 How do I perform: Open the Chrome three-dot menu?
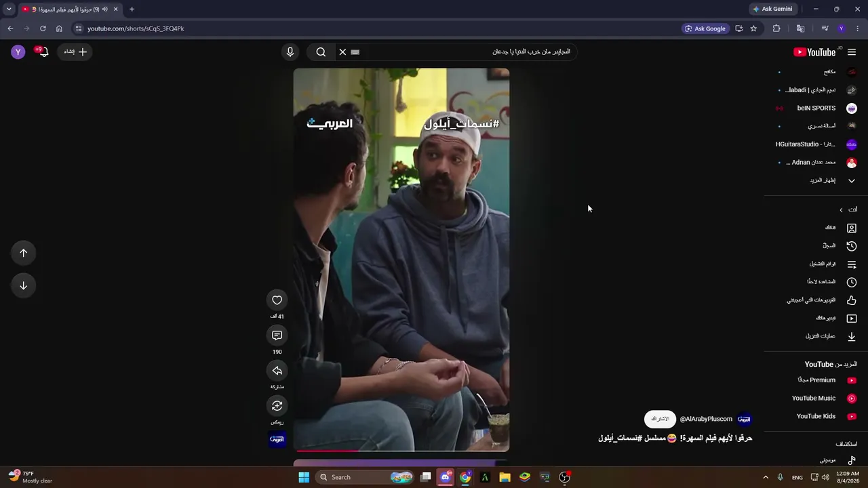pyautogui.click(x=858, y=28)
